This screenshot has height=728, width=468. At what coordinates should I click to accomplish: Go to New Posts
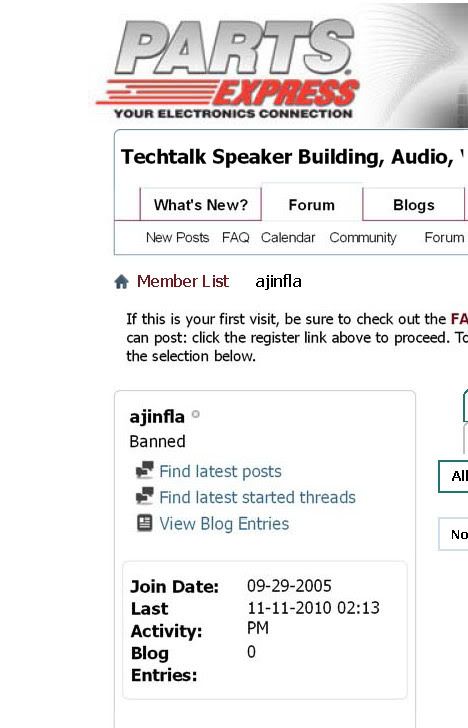(177, 238)
